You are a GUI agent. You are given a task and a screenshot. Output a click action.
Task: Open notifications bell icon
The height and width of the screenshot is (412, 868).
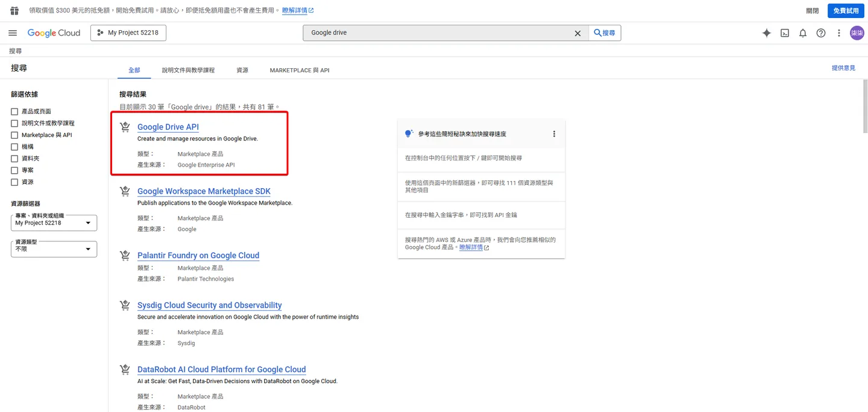coord(803,33)
